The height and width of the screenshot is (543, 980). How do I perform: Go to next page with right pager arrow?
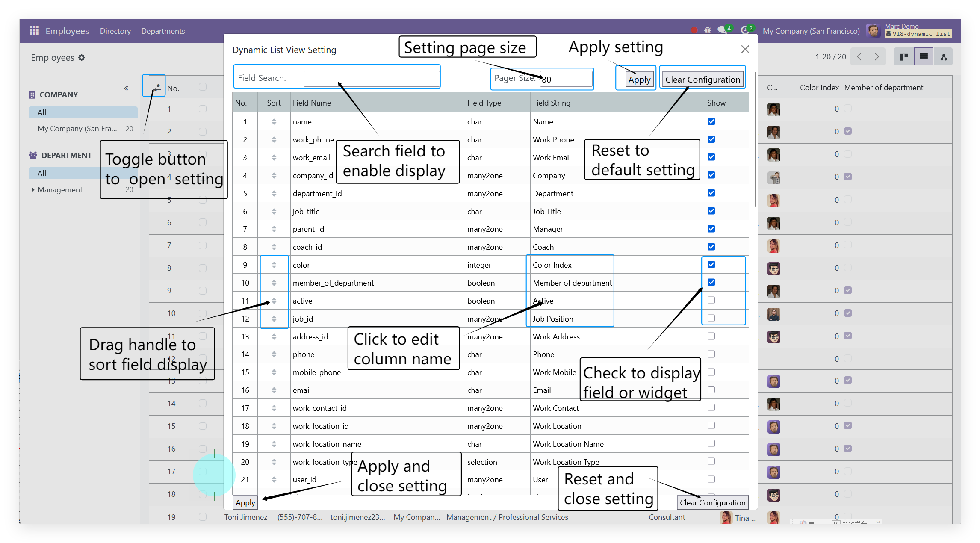pyautogui.click(x=877, y=57)
